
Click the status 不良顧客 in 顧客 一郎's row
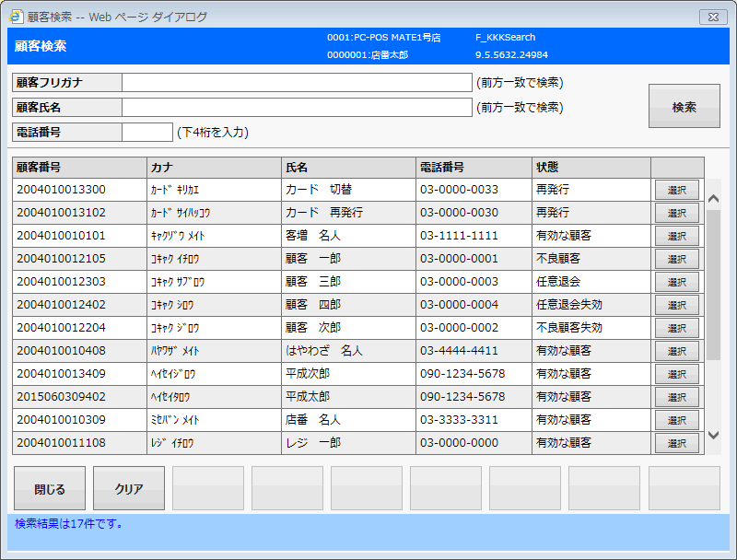click(558, 259)
